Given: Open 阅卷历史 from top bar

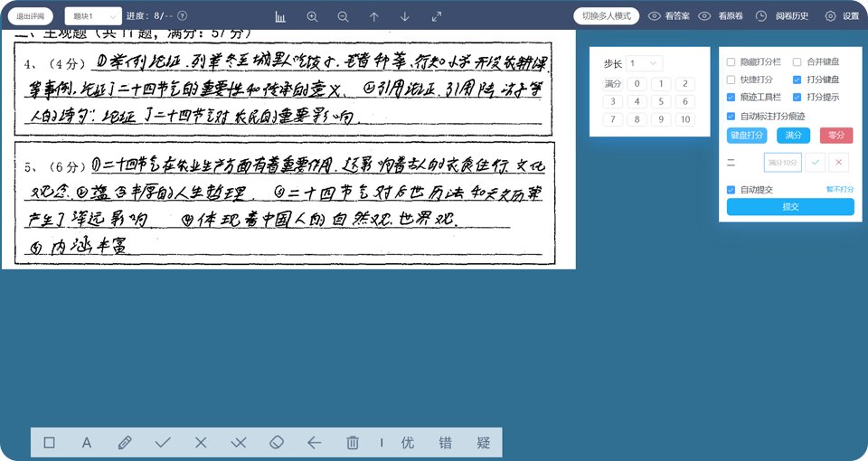Looking at the screenshot, I should coord(786,16).
